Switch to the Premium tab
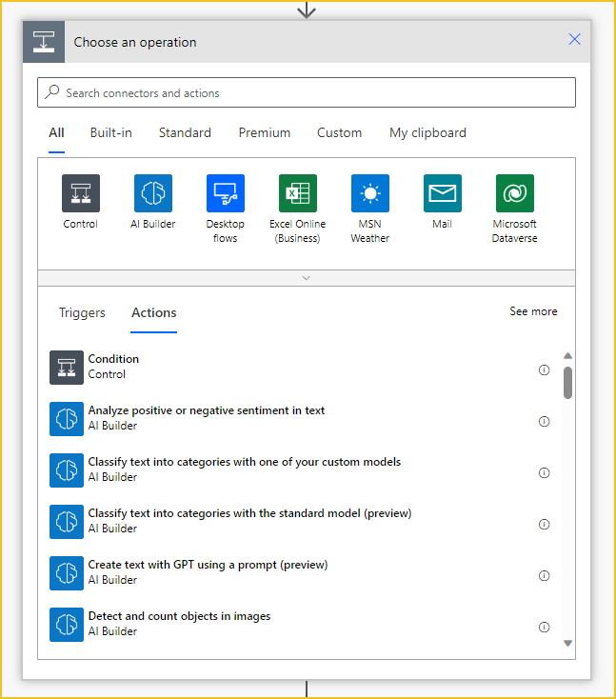Viewport: 616px width, 699px height. click(x=265, y=132)
